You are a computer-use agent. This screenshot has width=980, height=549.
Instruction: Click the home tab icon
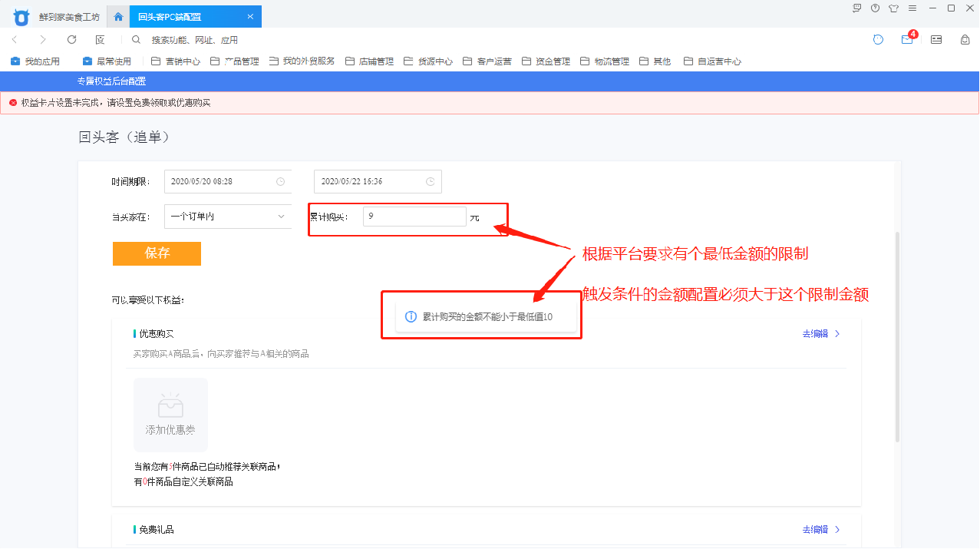pyautogui.click(x=118, y=16)
